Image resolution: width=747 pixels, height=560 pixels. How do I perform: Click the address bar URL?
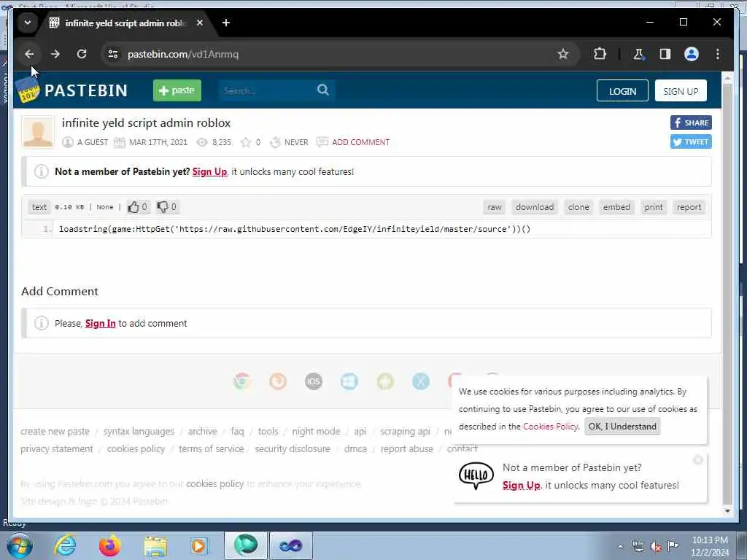tap(183, 54)
